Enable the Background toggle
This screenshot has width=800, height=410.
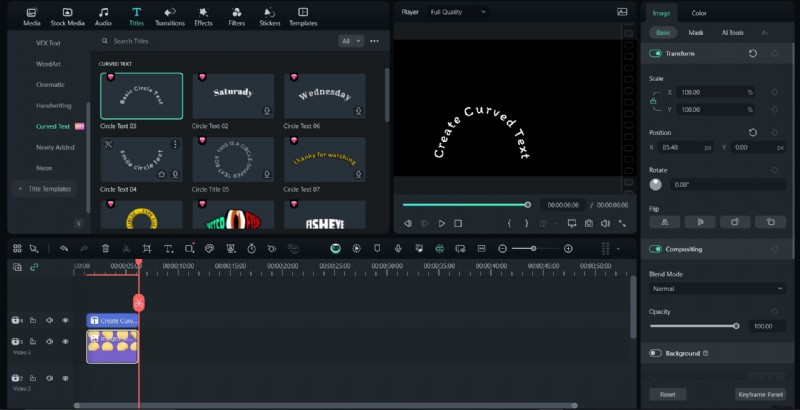pyautogui.click(x=656, y=353)
